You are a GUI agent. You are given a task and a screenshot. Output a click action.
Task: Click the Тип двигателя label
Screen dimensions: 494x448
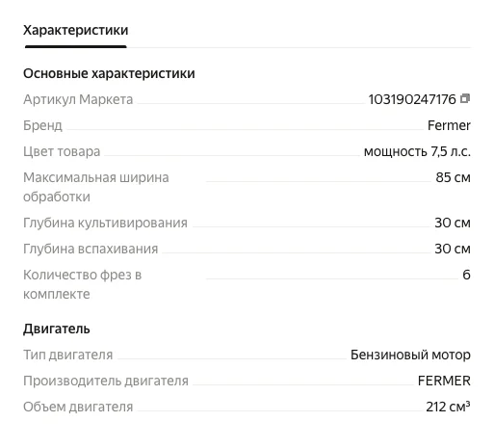coord(68,355)
